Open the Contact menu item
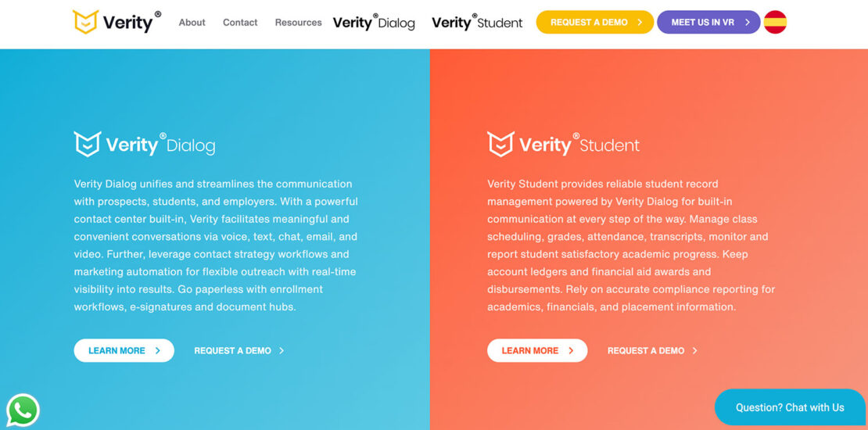Viewport: 868px width, 430px height. pos(240,22)
